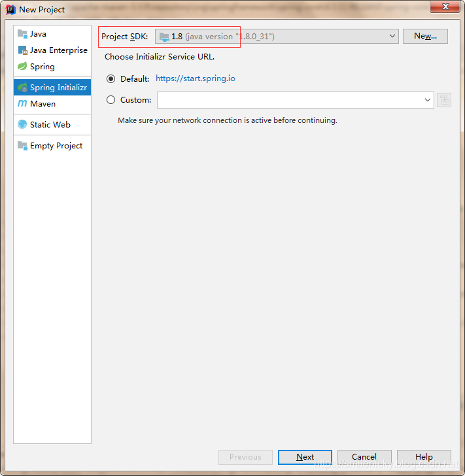Click the disabled Previous button
Viewport: 465px width, 476px height.
pos(245,457)
